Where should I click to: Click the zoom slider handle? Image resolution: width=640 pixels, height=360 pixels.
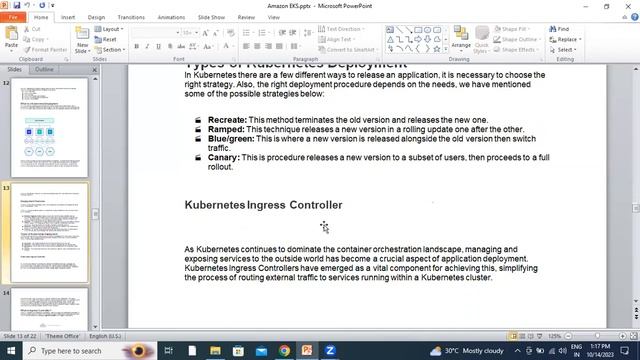tap(598, 336)
